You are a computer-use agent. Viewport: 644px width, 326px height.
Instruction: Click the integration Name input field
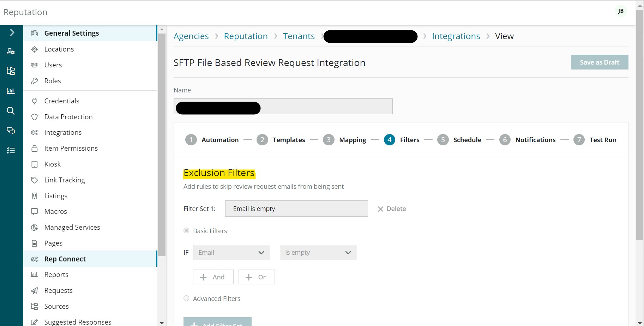pyautogui.click(x=283, y=106)
